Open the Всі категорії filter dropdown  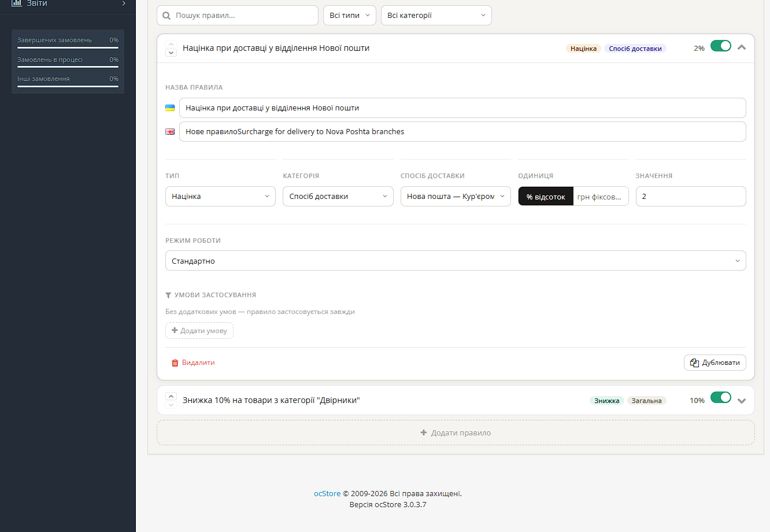pos(436,16)
